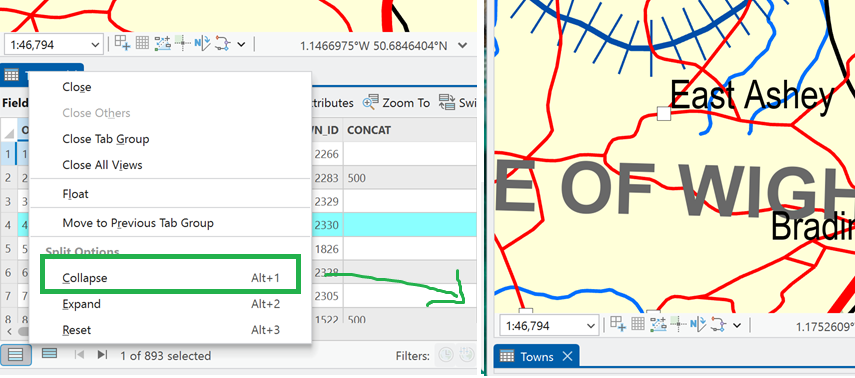Click '1 of 893 selected' status text
The width and height of the screenshot is (855, 378).
coord(166,356)
